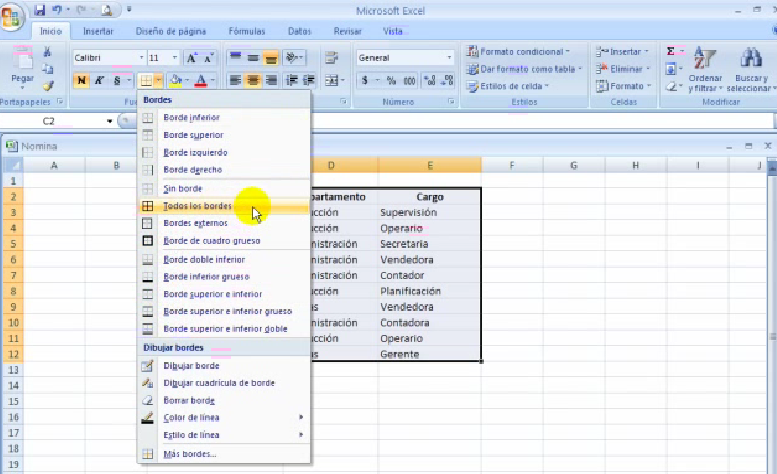Click the Formato condicional button

518,51
